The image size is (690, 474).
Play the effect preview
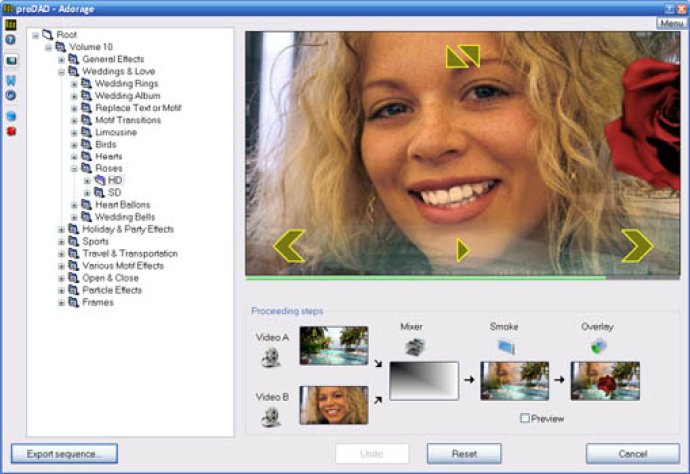(462, 250)
